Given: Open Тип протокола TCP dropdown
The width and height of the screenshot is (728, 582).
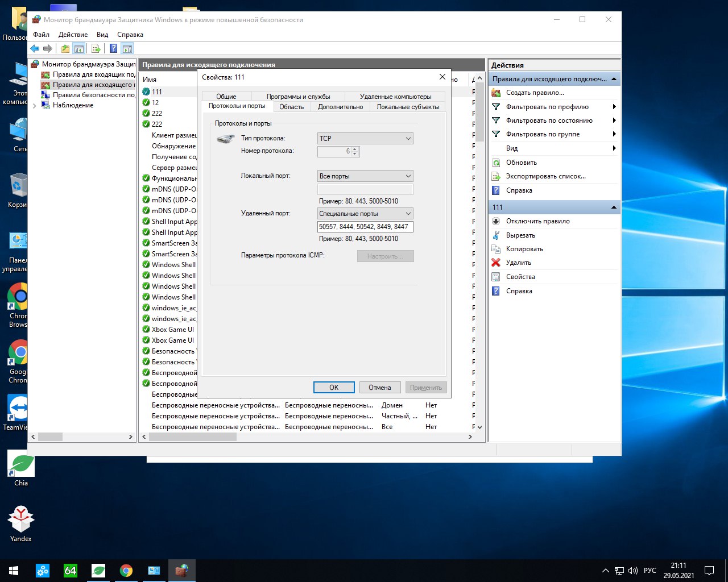Looking at the screenshot, I should tap(365, 139).
